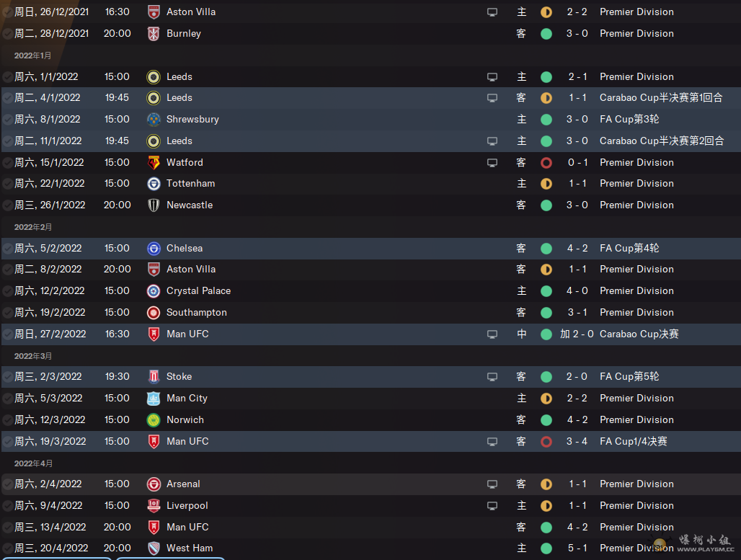Click the Liverpool club badge

point(154,506)
